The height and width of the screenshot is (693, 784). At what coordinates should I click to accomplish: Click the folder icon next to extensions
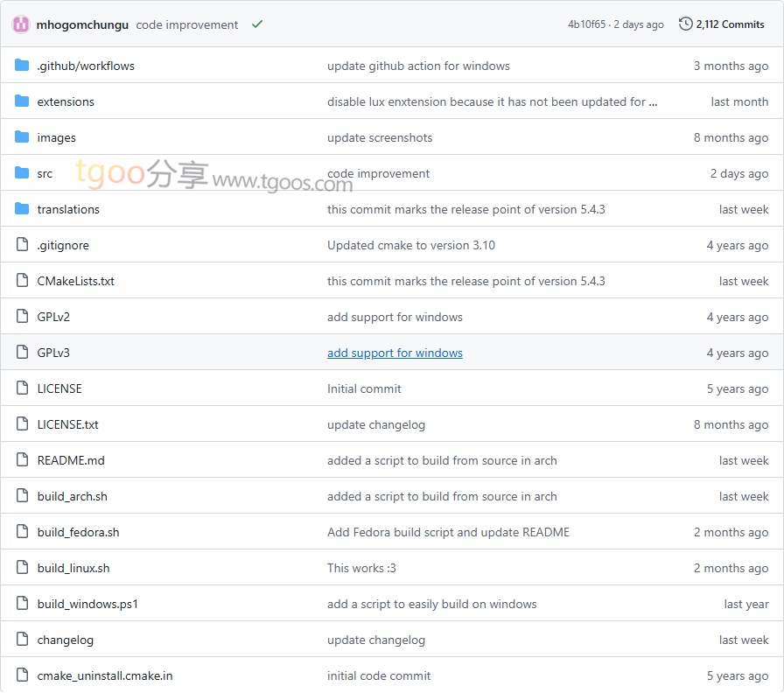(x=22, y=101)
